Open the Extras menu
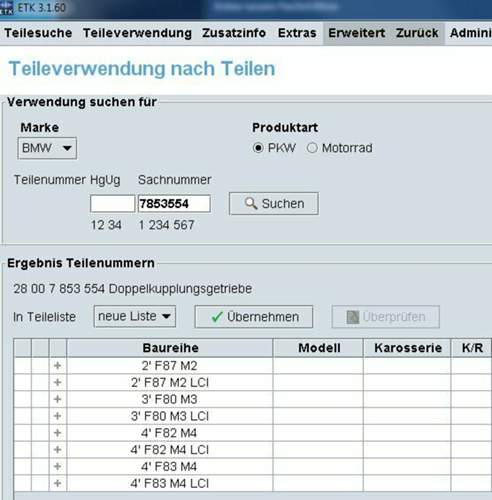Viewport: 492px width, 500px height. tap(297, 33)
